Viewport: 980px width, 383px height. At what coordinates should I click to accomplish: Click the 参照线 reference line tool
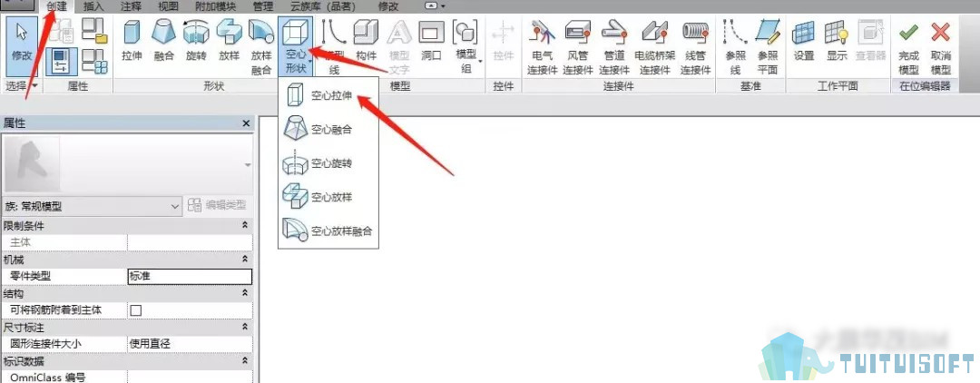(x=736, y=46)
